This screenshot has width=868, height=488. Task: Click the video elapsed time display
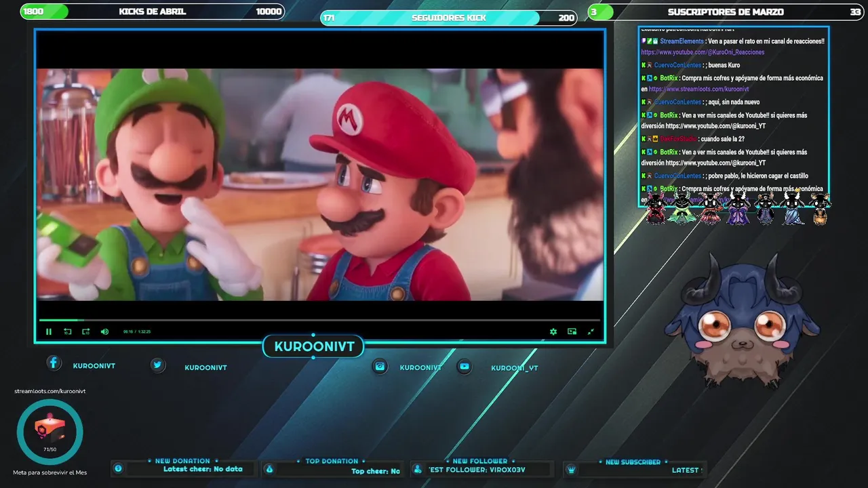click(137, 331)
